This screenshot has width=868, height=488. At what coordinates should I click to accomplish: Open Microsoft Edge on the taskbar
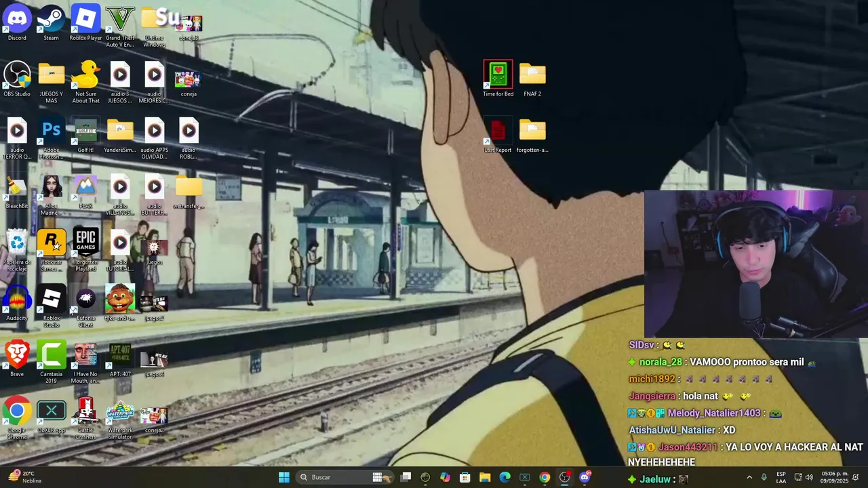pos(505,477)
